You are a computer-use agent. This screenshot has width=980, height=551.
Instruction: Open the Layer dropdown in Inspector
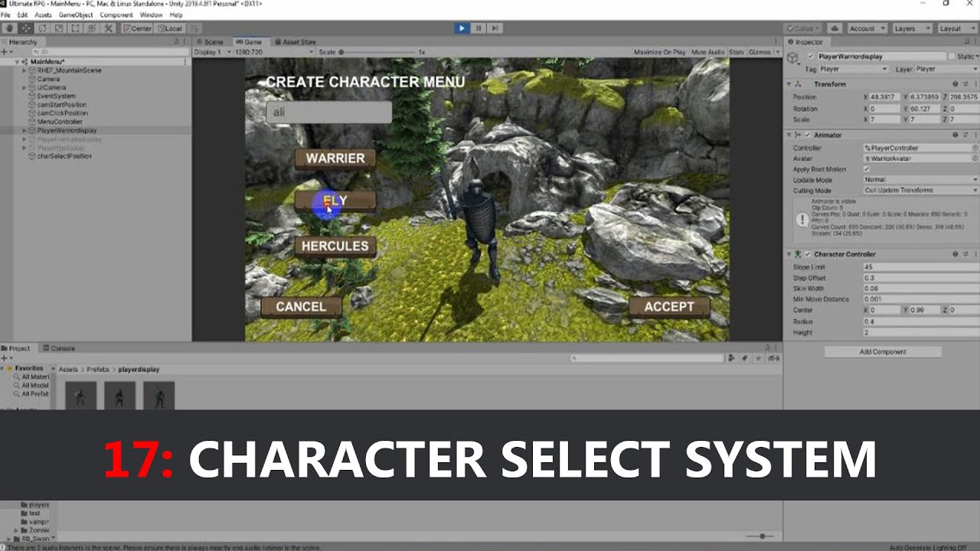[946, 69]
